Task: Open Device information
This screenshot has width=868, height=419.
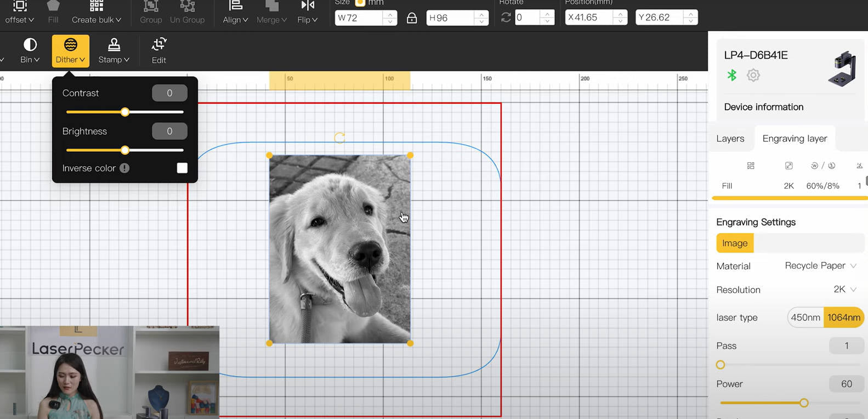Action: (763, 107)
